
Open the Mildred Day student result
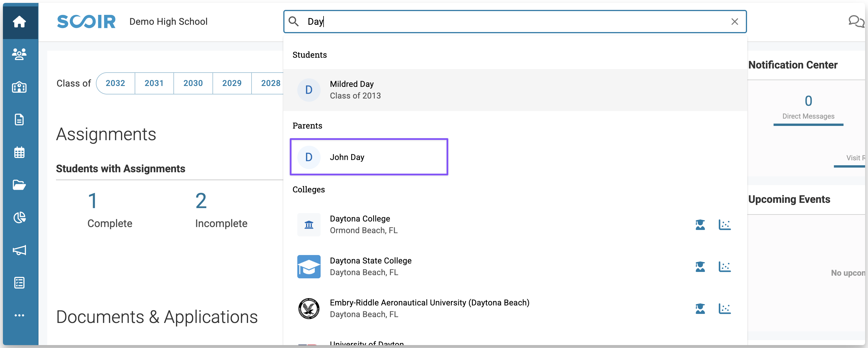click(x=352, y=89)
